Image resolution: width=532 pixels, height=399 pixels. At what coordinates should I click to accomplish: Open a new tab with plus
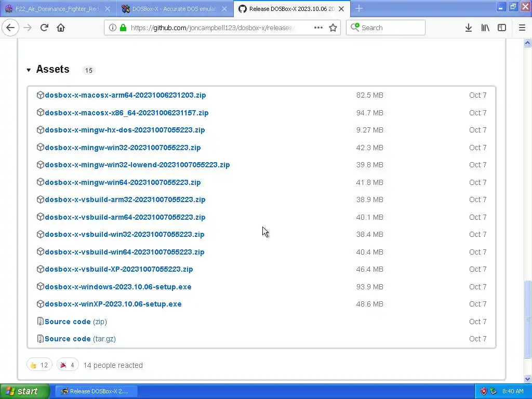[x=359, y=8]
